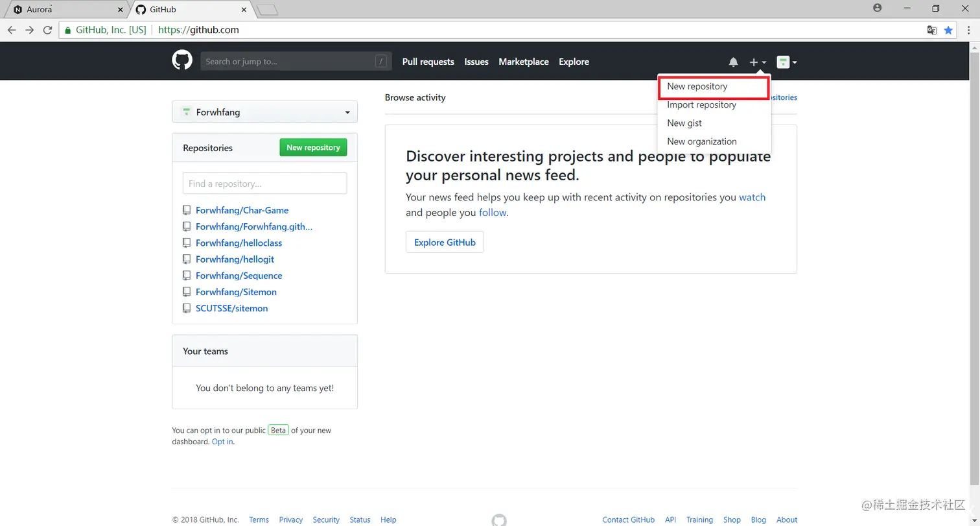Click the watch link in news feed text
Viewport: 980px width, 526px height.
[752, 197]
